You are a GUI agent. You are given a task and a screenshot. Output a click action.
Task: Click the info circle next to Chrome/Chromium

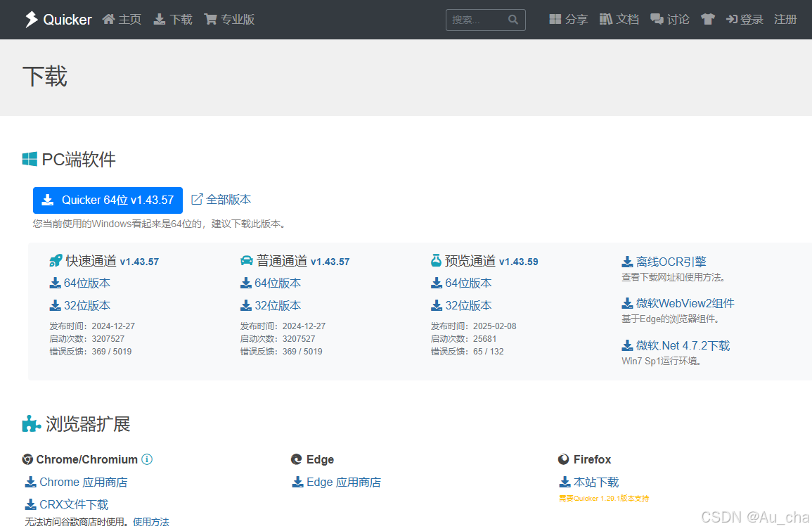(147, 459)
